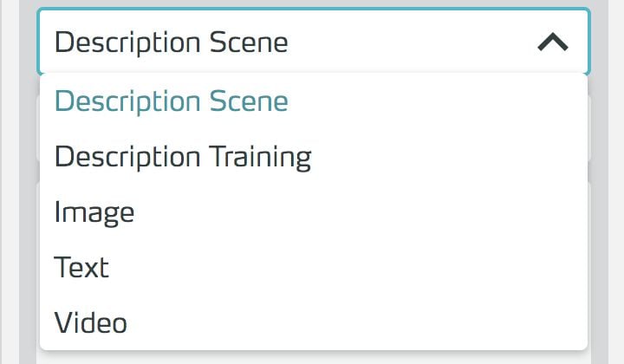Click the middle list entry, Image
The image size is (624, 364).
pyautogui.click(x=94, y=212)
